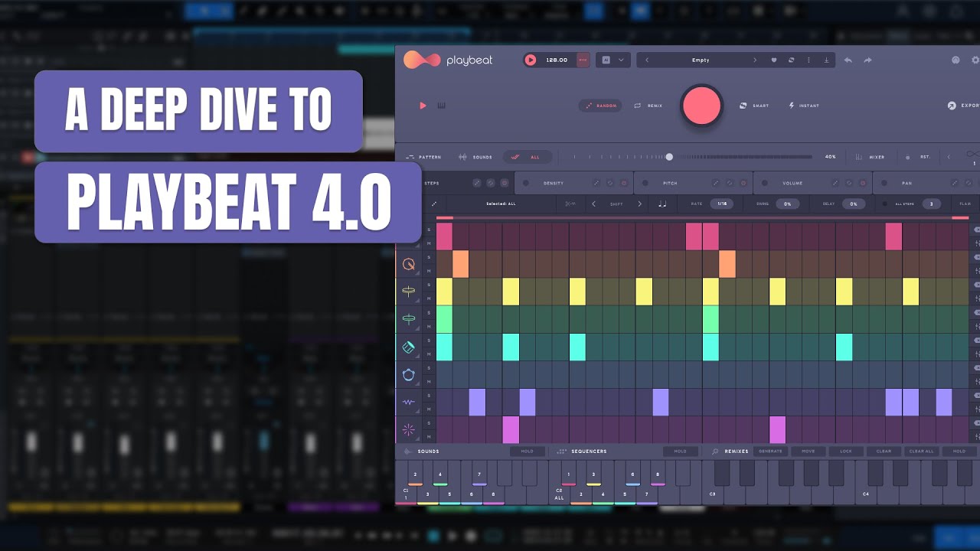Screen dimensions: 980x551
Task: Go to previous preset with the left chevron
Action: (x=647, y=60)
